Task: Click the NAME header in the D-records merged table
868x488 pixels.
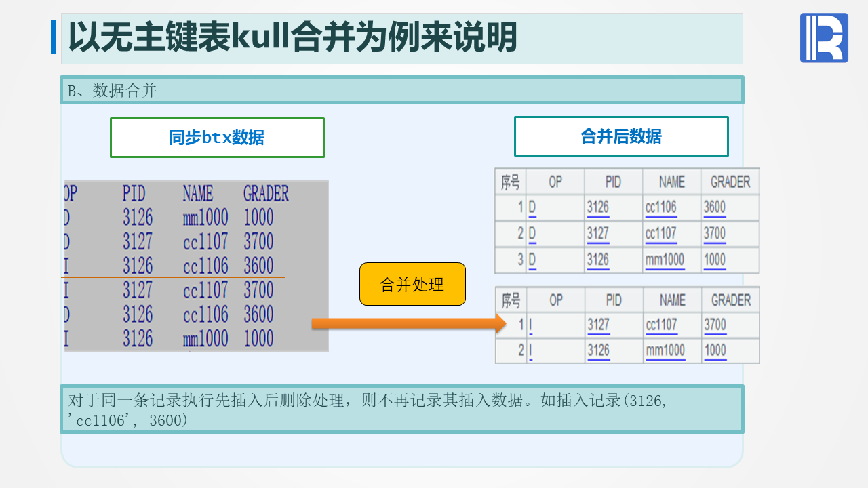Action: [672, 182]
